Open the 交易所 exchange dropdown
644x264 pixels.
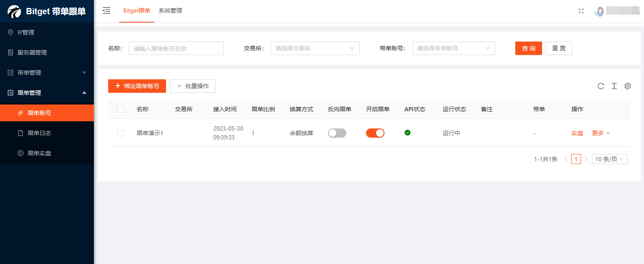(315, 48)
